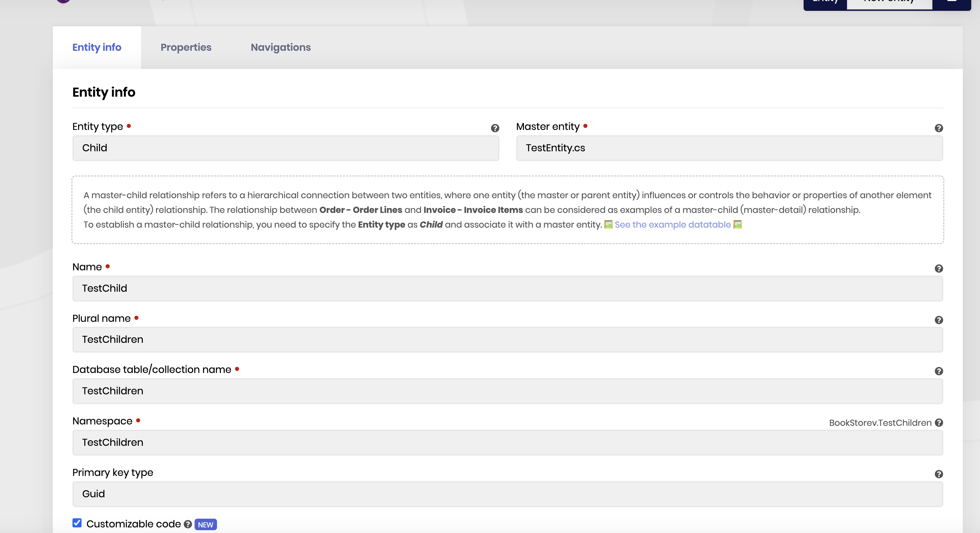Viewport: 980px width, 533px height.
Task: Show help for Primary key type
Action: point(939,474)
